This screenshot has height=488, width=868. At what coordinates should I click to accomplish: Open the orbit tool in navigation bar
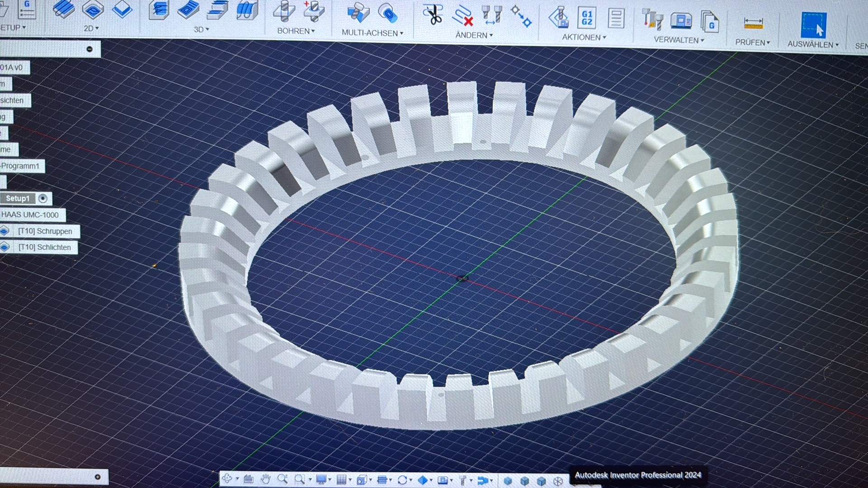[227, 479]
